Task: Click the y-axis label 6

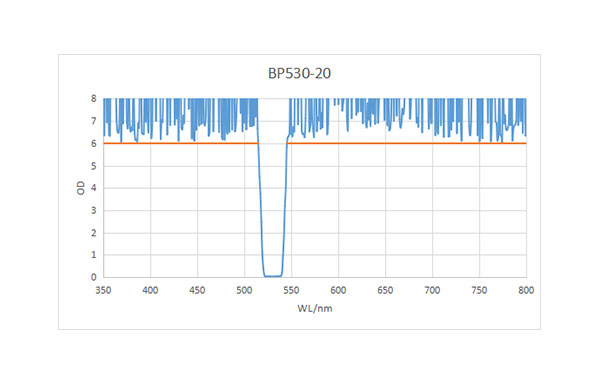Action: 94,143
